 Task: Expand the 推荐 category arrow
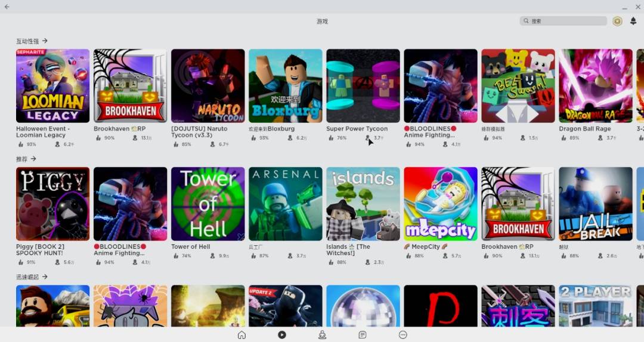pyautogui.click(x=33, y=159)
